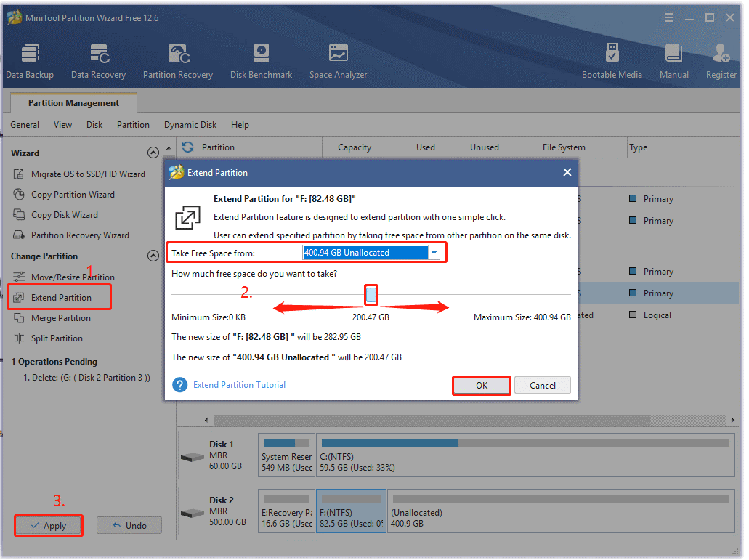Open the Take Free Space from dropdown
This screenshot has width=749, height=560.
click(x=434, y=252)
